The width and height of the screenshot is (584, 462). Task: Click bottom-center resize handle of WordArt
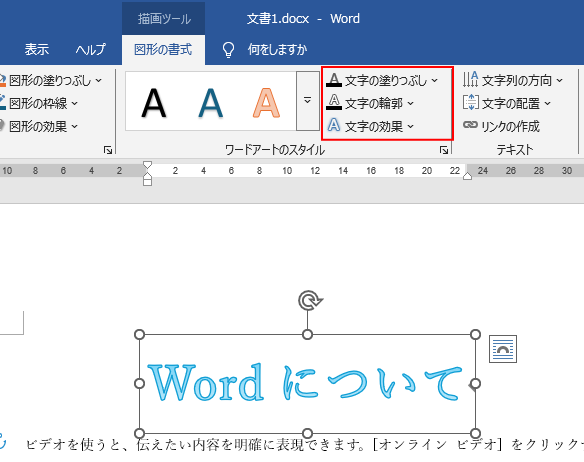[x=307, y=433]
